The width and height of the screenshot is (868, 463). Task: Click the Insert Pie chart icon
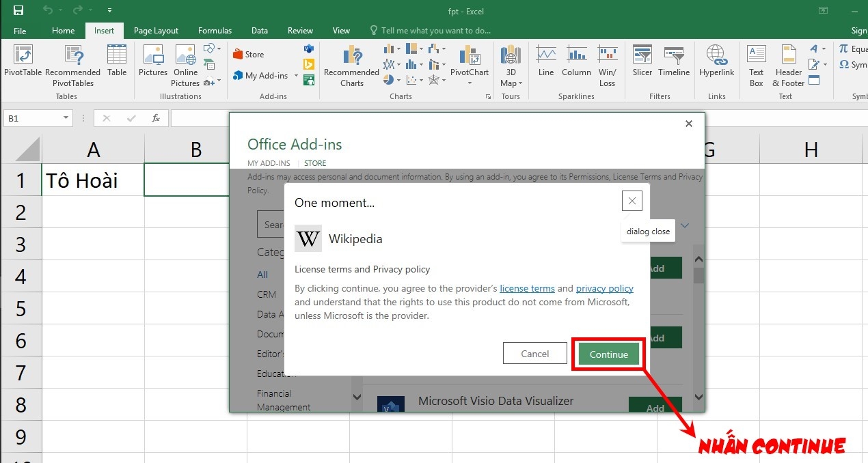pos(388,80)
